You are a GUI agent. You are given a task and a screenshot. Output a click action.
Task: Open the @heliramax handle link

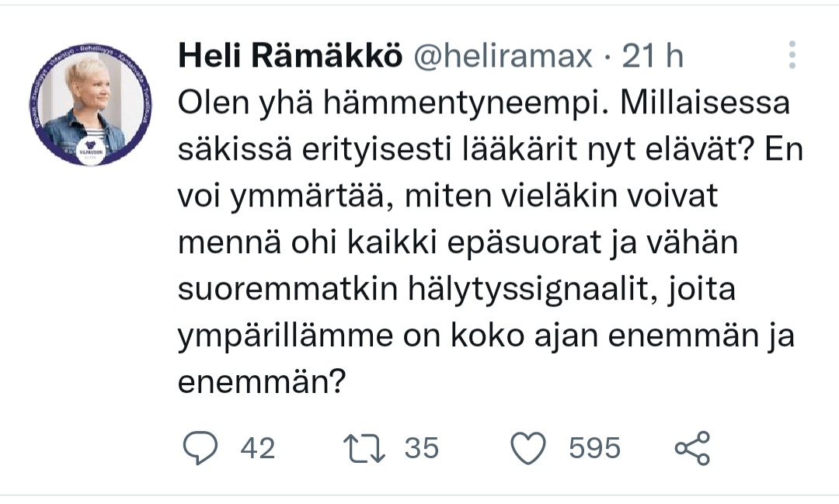click(x=501, y=56)
